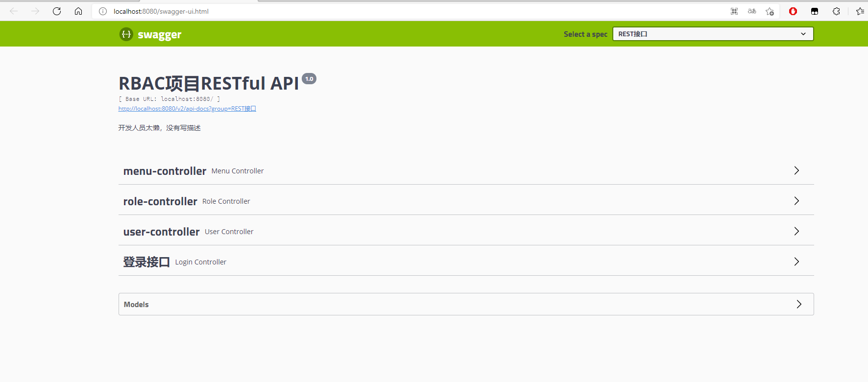
Task: Click the Swagger logo icon
Action: (x=126, y=34)
